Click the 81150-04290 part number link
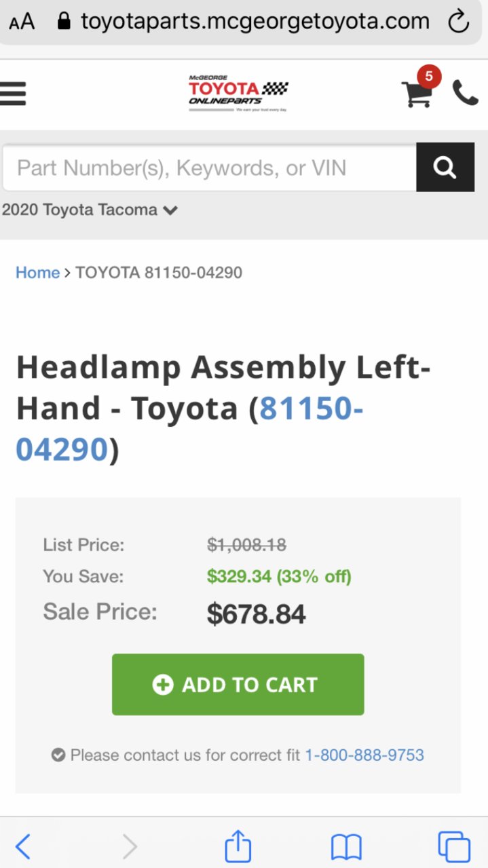The image size is (488, 868). 189,429
